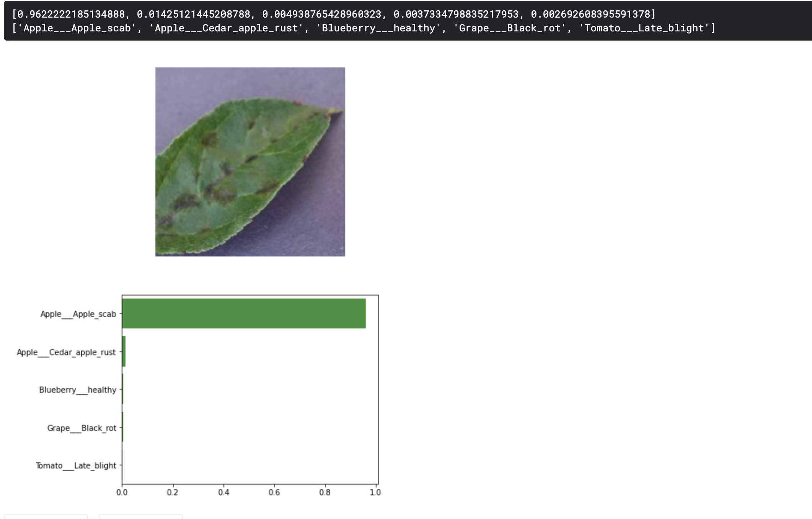Click the Apple___Apple_scab axis label

click(x=78, y=314)
